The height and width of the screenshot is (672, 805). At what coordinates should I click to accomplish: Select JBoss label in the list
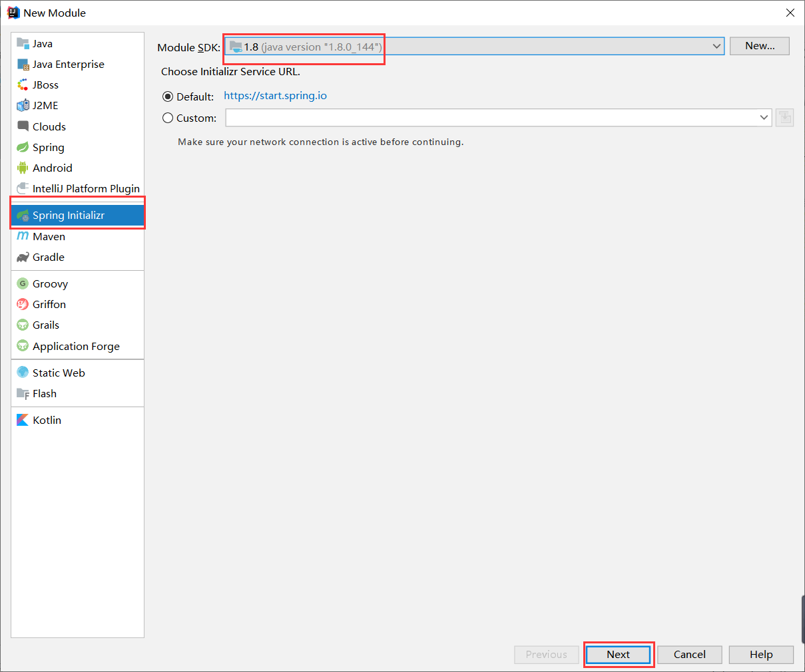coord(45,85)
